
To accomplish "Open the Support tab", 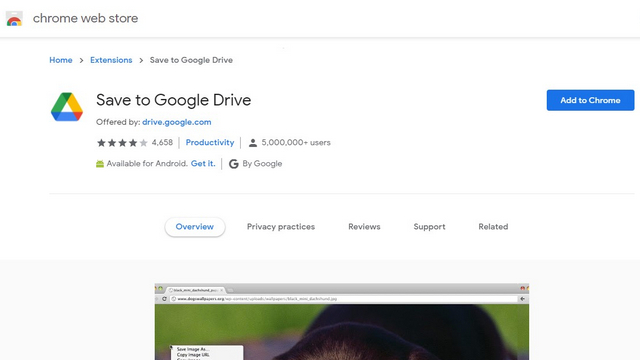I will 429,227.
